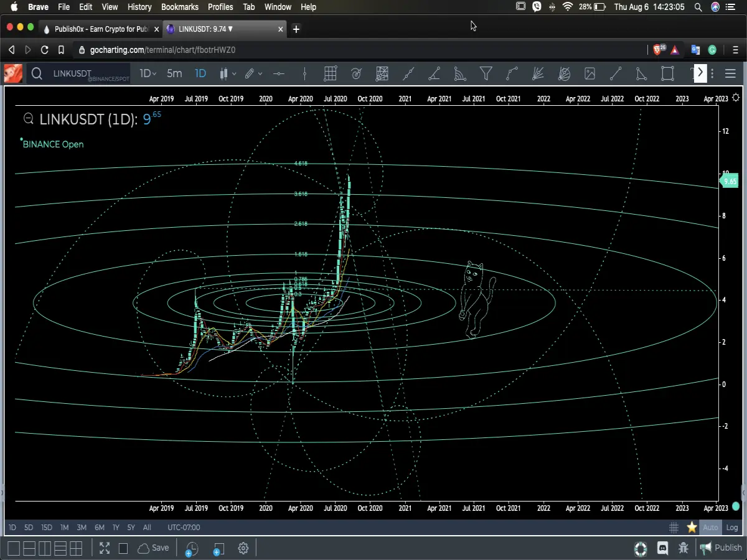Click the Publish button
Screen dimensions: 747x560
point(721,548)
